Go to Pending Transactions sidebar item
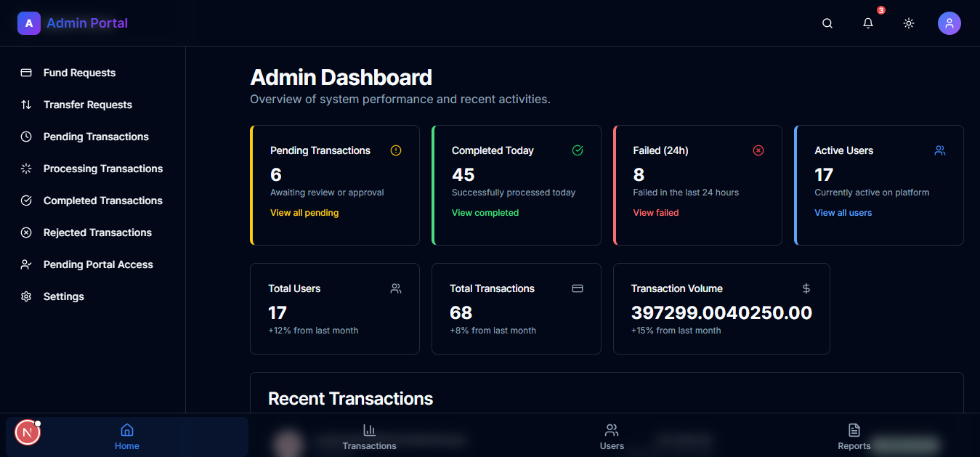This screenshot has width=980, height=457. point(92,137)
